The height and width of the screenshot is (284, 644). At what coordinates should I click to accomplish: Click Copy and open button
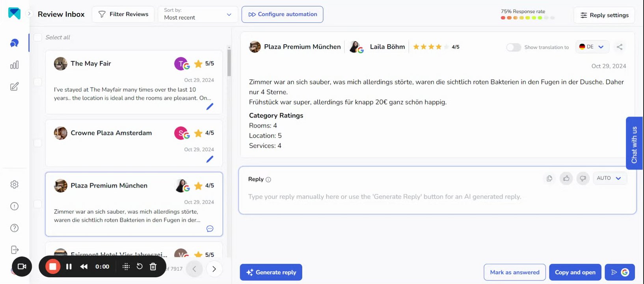575,272
